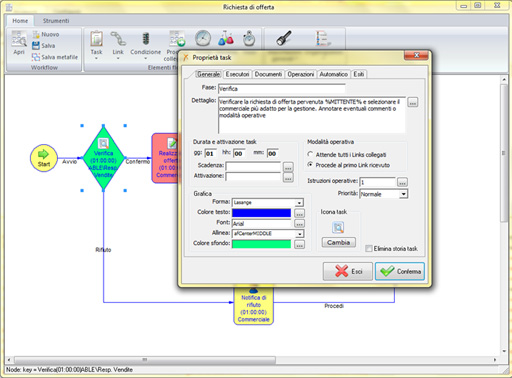The image size is (512, 378).
Task: Open the Priorità dropdown
Action: point(403,194)
